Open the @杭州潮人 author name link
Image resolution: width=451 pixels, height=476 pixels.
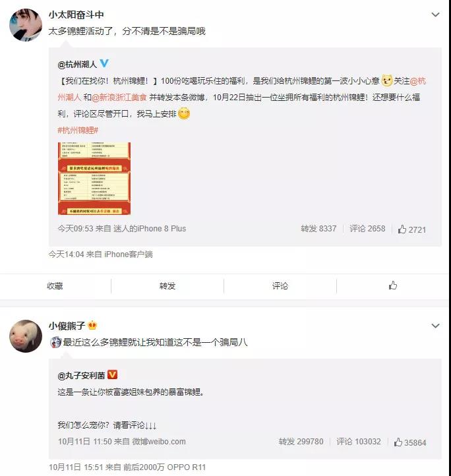click(x=77, y=65)
